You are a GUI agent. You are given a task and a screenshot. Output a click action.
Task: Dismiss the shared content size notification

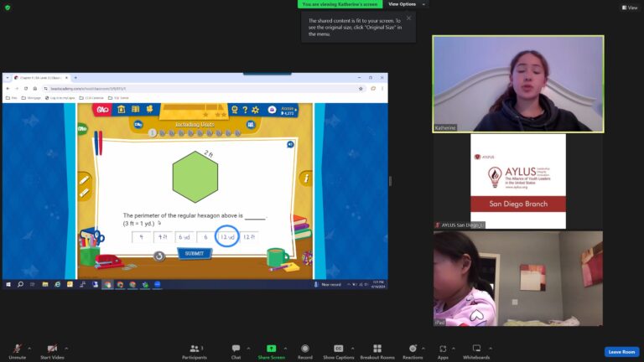tap(408, 18)
